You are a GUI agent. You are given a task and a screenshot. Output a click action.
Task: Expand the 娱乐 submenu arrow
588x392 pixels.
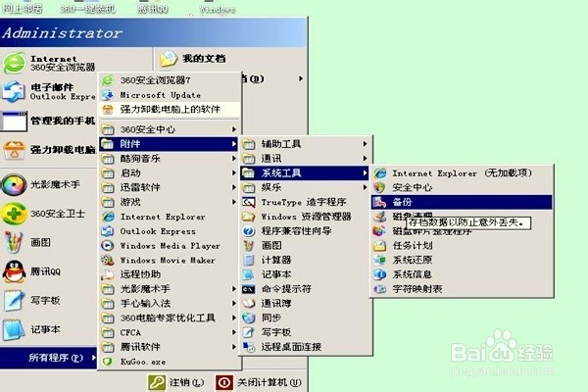[365, 187]
